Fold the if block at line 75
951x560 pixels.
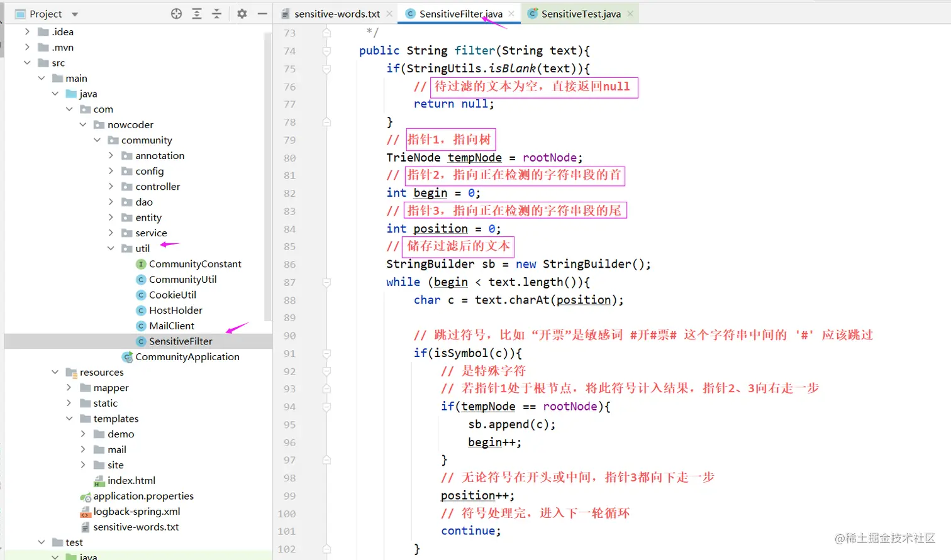click(326, 69)
